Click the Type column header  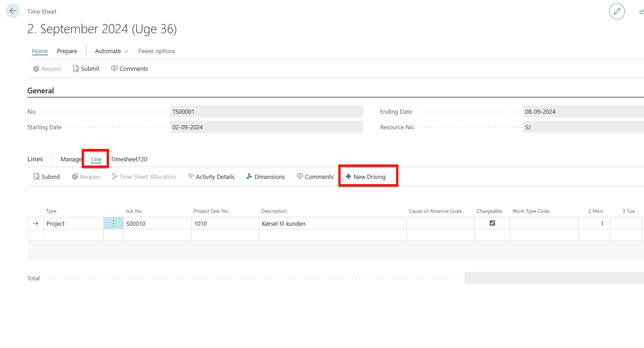[x=51, y=211]
